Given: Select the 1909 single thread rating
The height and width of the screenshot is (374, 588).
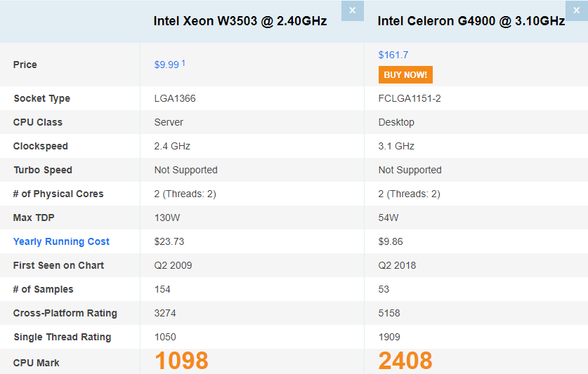Looking at the screenshot, I should (389, 338).
